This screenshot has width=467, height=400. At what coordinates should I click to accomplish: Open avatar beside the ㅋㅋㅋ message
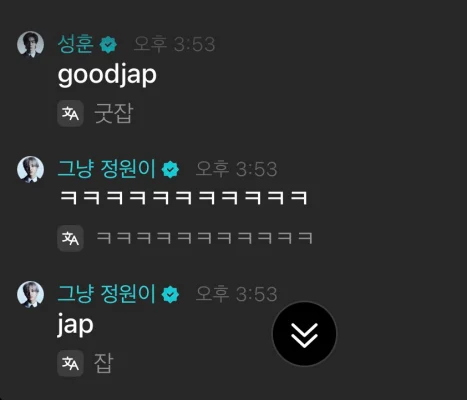[x=30, y=169]
